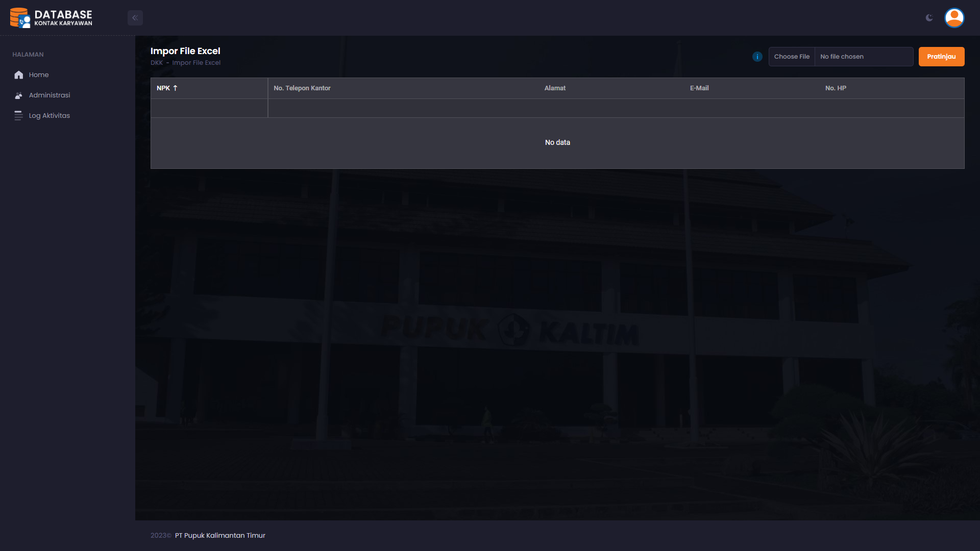Open the user profile avatar
This screenshot has width=980, height=551.
[x=954, y=18]
